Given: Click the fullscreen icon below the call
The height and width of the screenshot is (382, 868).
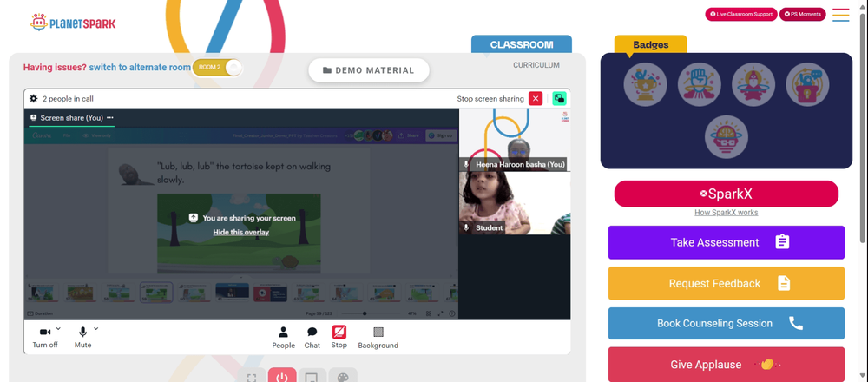Looking at the screenshot, I should (252, 378).
